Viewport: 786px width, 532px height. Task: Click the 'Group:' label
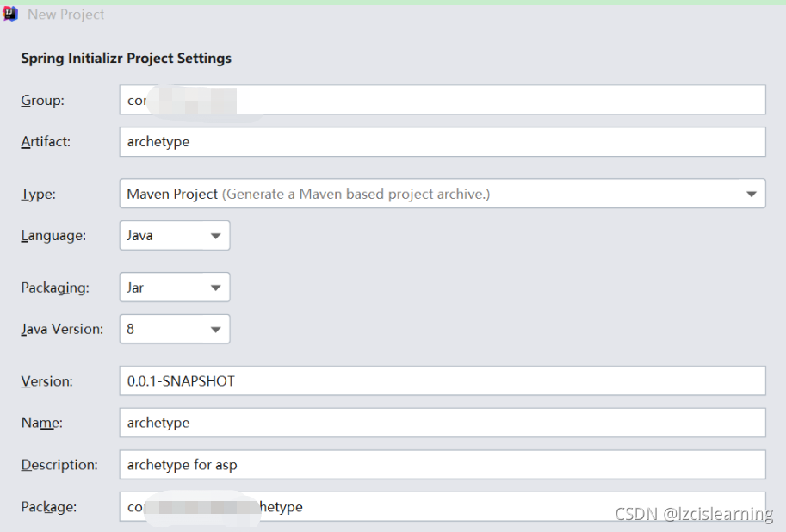[x=42, y=100]
